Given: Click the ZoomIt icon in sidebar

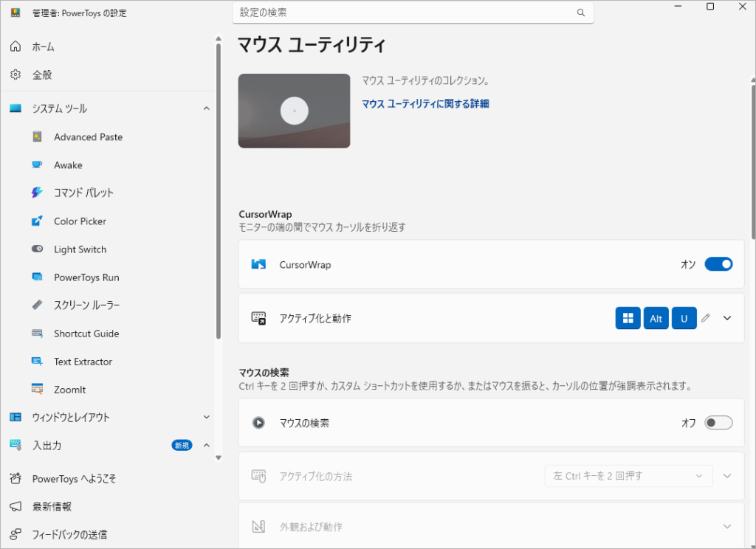Looking at the screenshot, I should tap(38, 390).
